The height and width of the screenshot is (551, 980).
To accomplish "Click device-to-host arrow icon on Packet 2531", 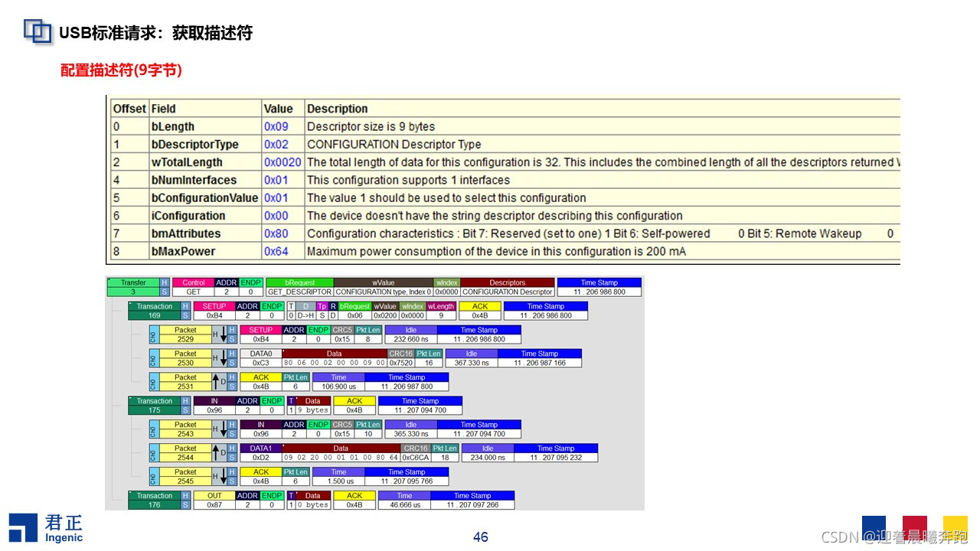I will point(219,382).
